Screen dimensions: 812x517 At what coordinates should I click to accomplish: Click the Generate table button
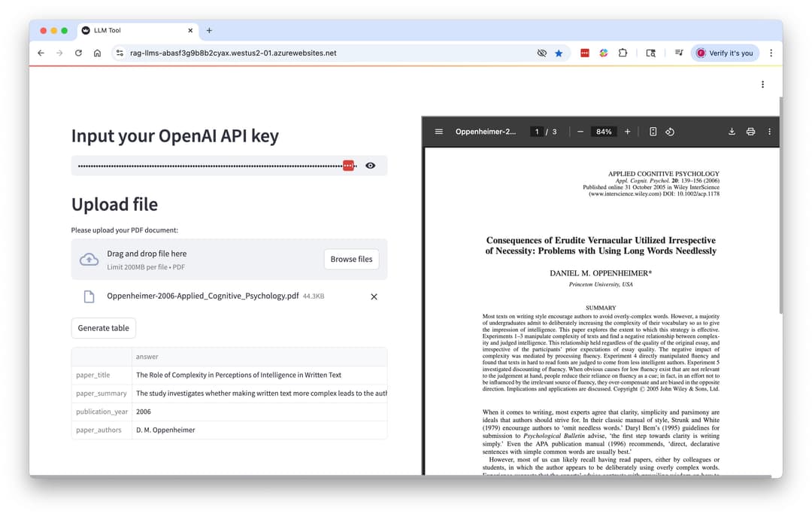tap(104, 328)
